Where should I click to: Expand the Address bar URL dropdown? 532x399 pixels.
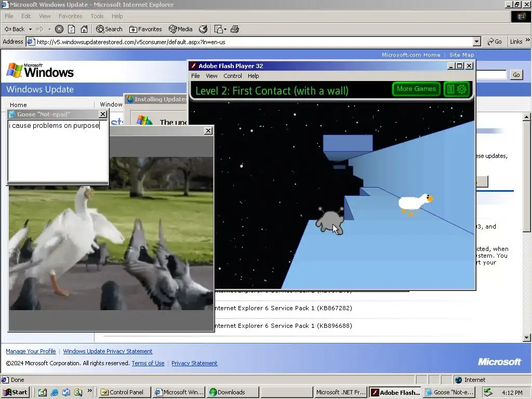[x=477, y=42]
